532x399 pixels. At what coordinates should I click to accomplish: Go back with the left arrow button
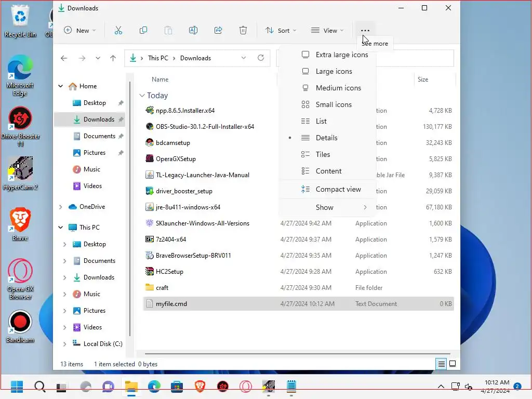pyautogui.click(x=64, y=58)
